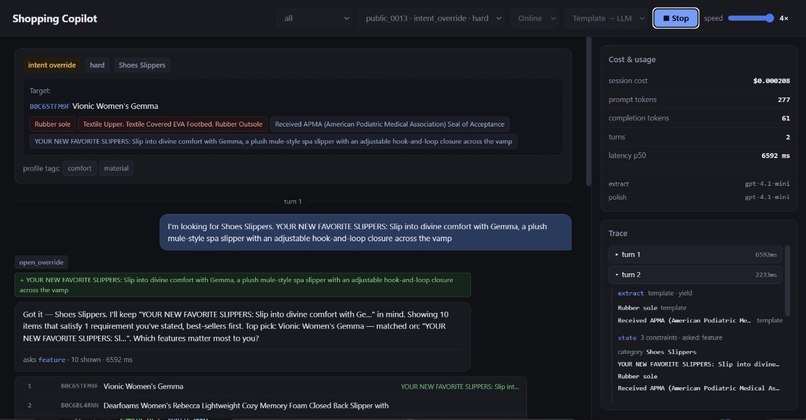Click the hard difficulty tag
The width and height of the screenshot is (806, 420).
pos(97,65)
